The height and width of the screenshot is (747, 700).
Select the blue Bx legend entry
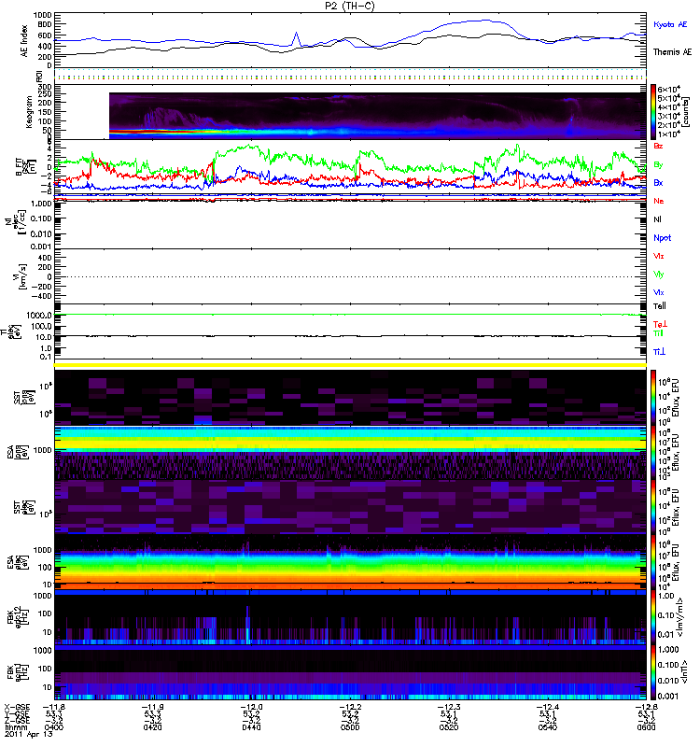point(659,182)
